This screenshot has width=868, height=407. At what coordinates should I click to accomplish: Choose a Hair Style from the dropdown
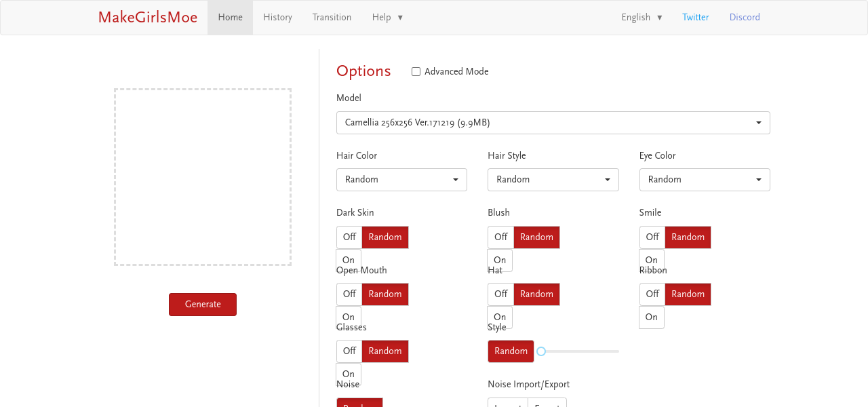tap(553, 180)
